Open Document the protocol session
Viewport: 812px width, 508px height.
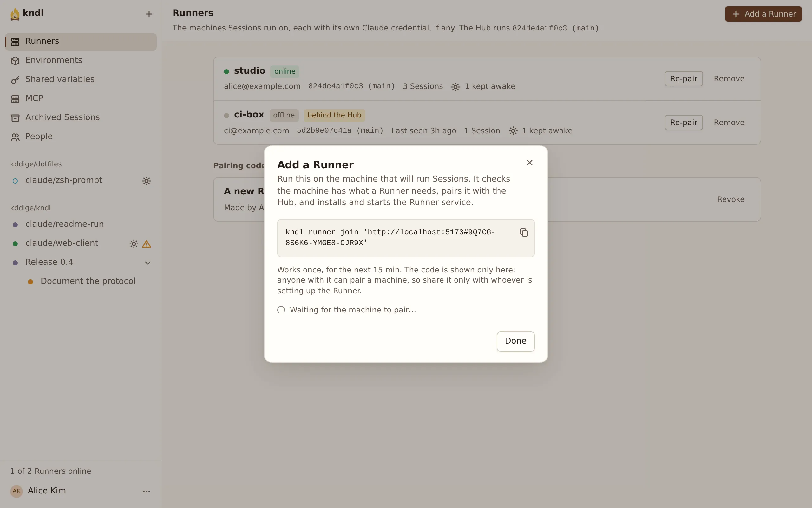point(88,282)
